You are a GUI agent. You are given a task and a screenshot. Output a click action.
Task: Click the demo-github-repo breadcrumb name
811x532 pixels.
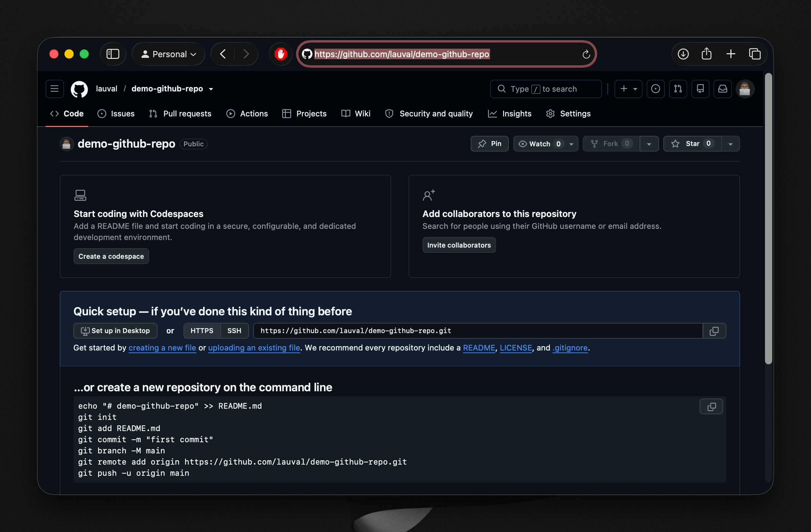tap(167, 89)
